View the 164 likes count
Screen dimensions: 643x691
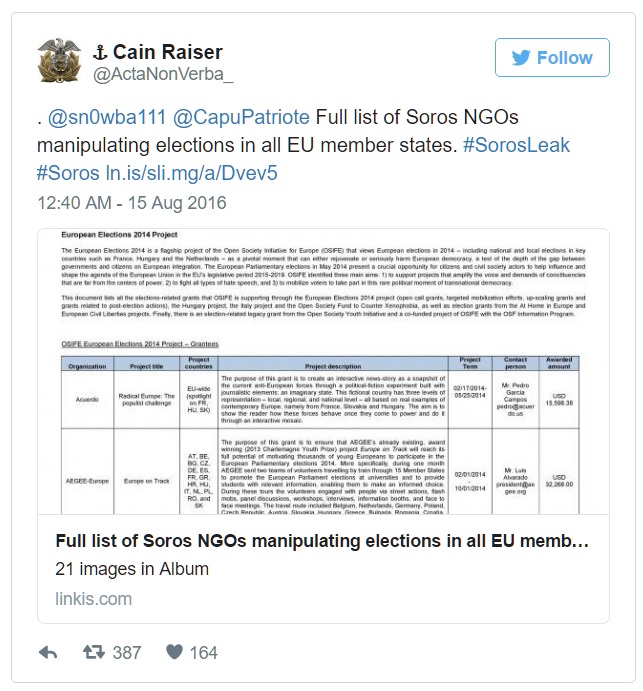coord(203,653)
